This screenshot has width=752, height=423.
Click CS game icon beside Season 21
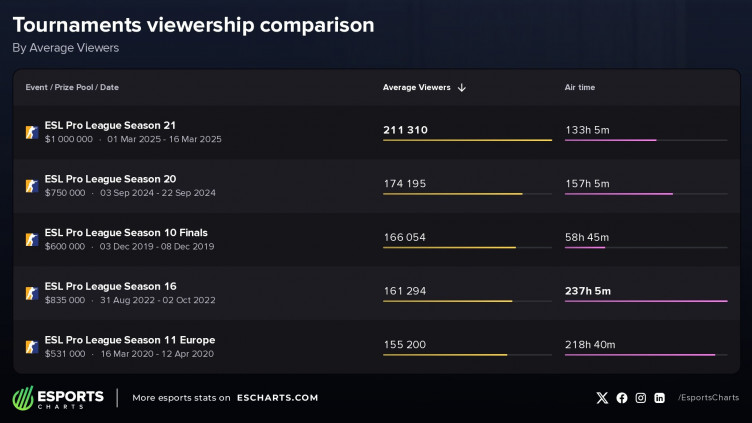point(32,132)
